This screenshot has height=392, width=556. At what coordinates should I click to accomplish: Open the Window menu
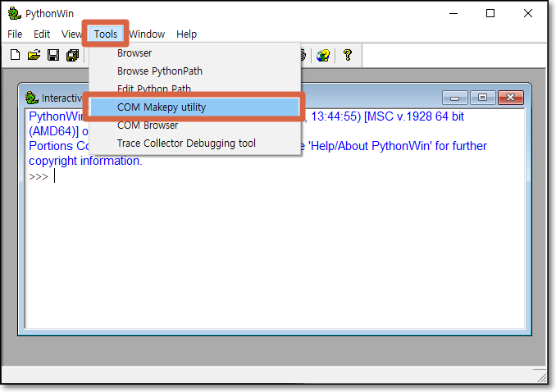point(147,34)
